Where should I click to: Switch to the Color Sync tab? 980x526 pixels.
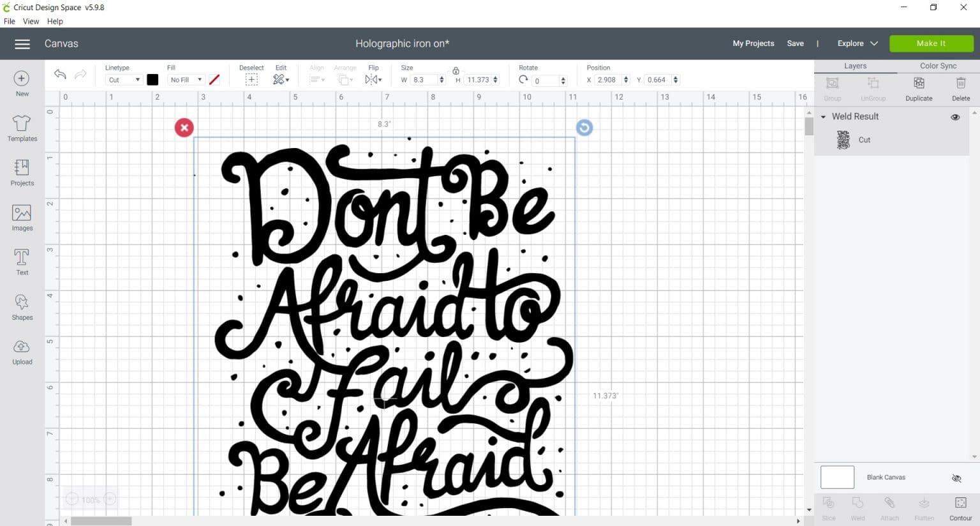point(938,66)
